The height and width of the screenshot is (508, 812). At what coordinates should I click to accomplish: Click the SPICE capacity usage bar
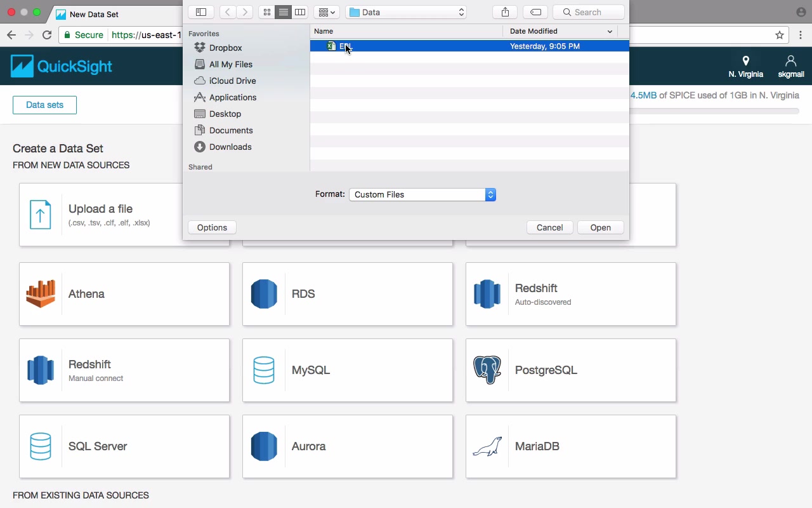[714, 111]
